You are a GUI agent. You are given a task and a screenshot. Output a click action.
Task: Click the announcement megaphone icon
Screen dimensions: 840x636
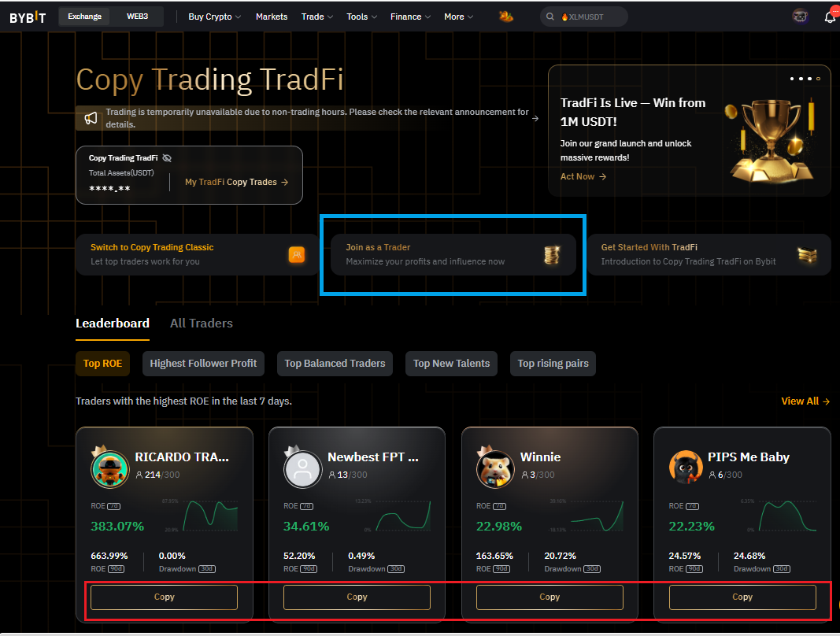click(91, 118)
